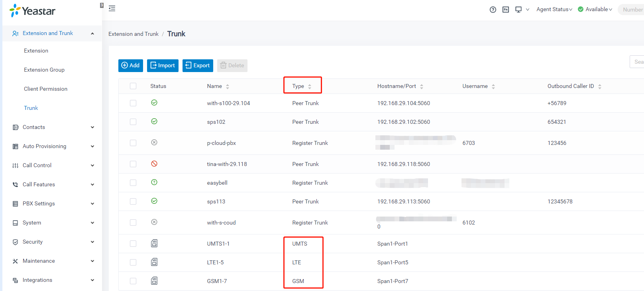644x291 pixels.
Task: Open the Extension submenu item
Action: (x=36, y=51)
